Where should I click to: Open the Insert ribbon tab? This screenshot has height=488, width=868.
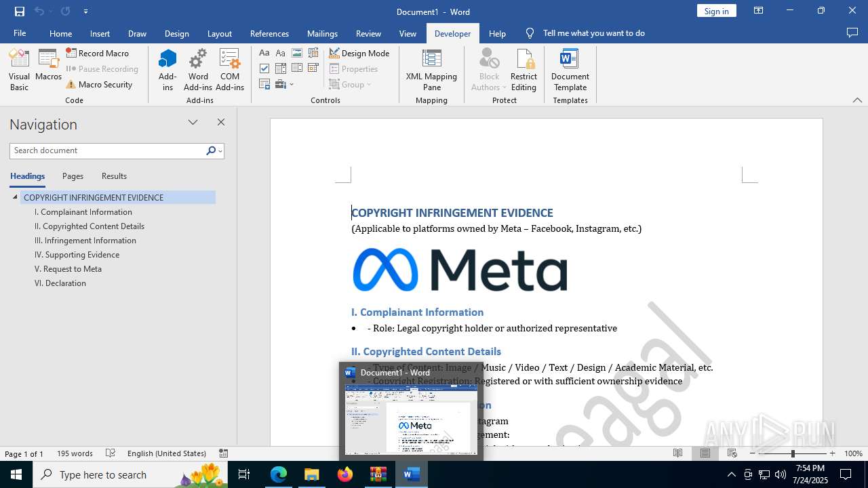coord(100,33)
